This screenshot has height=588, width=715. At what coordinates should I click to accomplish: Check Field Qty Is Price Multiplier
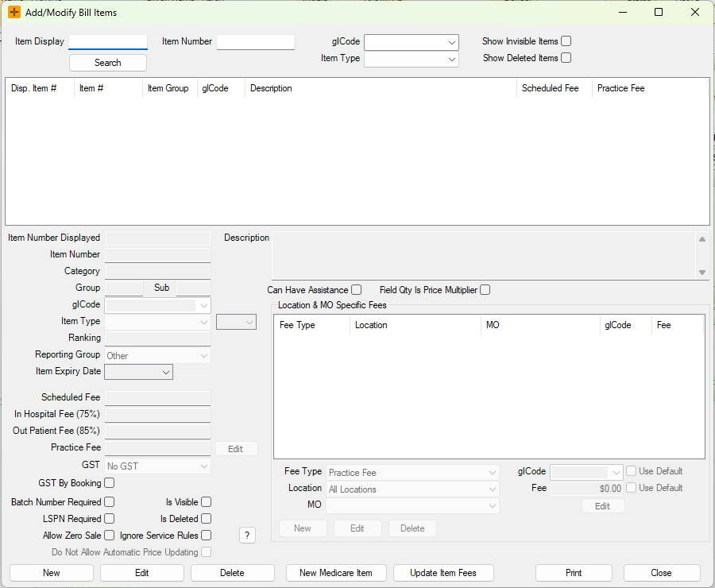tap(485, 290)
